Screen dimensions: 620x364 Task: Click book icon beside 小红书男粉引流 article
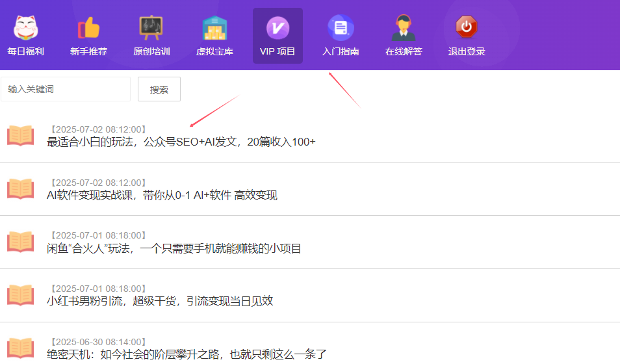21,295
